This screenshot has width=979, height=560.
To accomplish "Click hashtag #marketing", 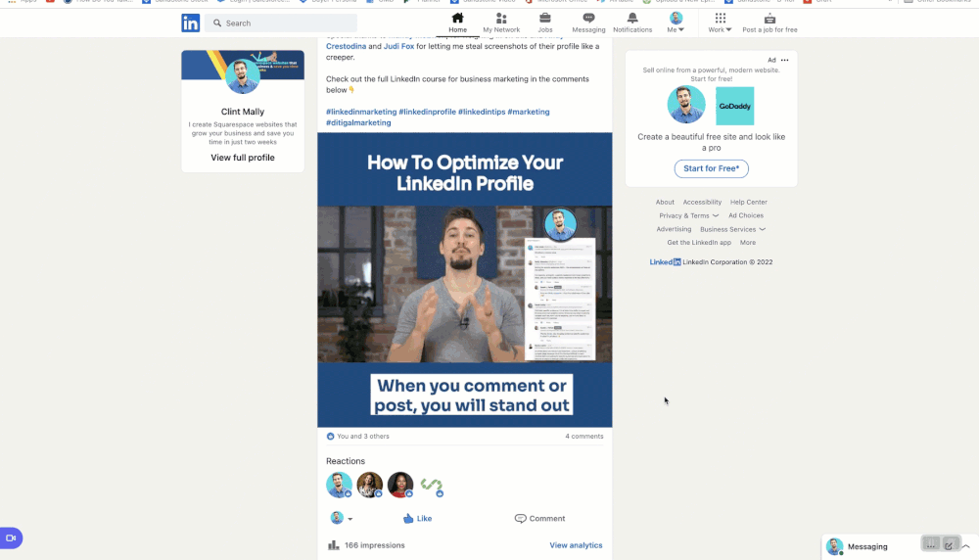I will pos(529,112).
